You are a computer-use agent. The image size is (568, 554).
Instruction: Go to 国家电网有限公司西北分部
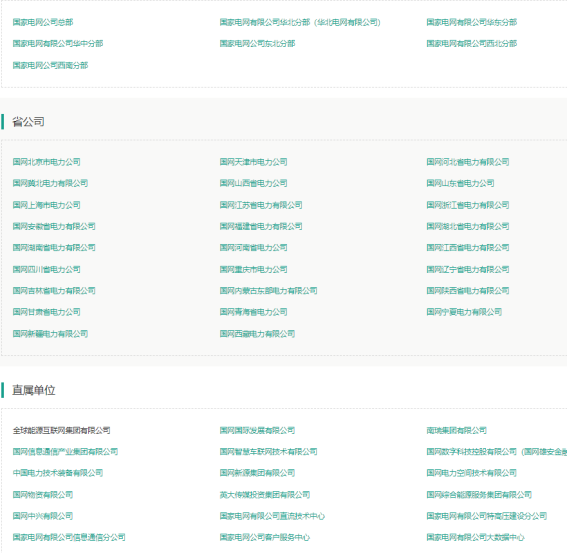pos(472,43)
